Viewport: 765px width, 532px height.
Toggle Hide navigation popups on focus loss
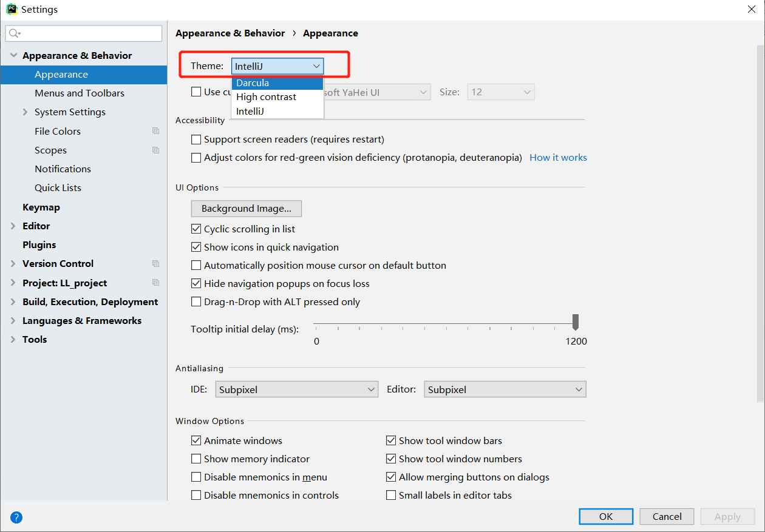(x=196, y=284)
